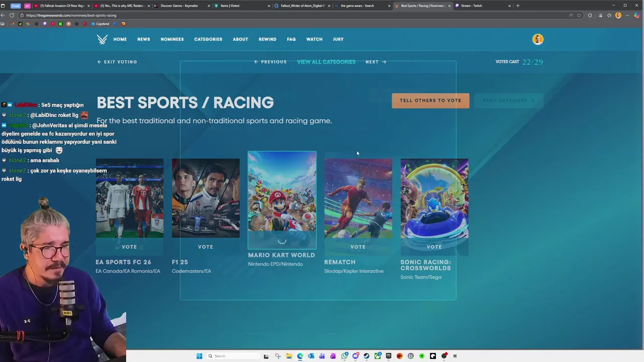Open the browser settings ellipsis menu

tap(627, 15)
